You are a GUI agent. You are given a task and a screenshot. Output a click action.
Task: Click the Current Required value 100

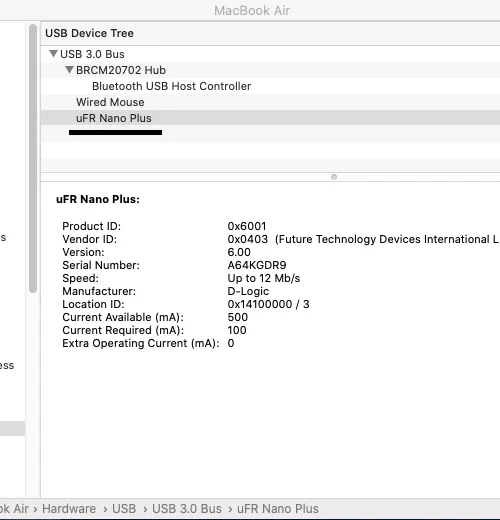[237, 330]
